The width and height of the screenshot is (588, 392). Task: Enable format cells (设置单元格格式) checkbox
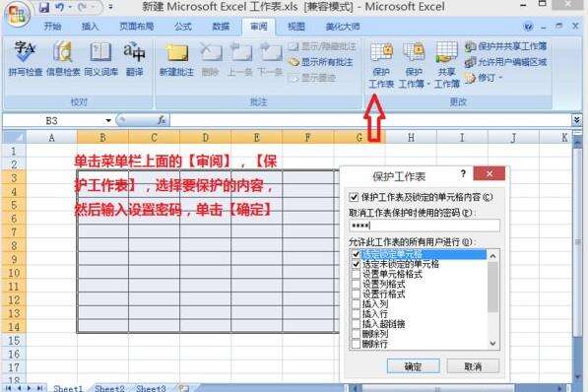point(356,274)
